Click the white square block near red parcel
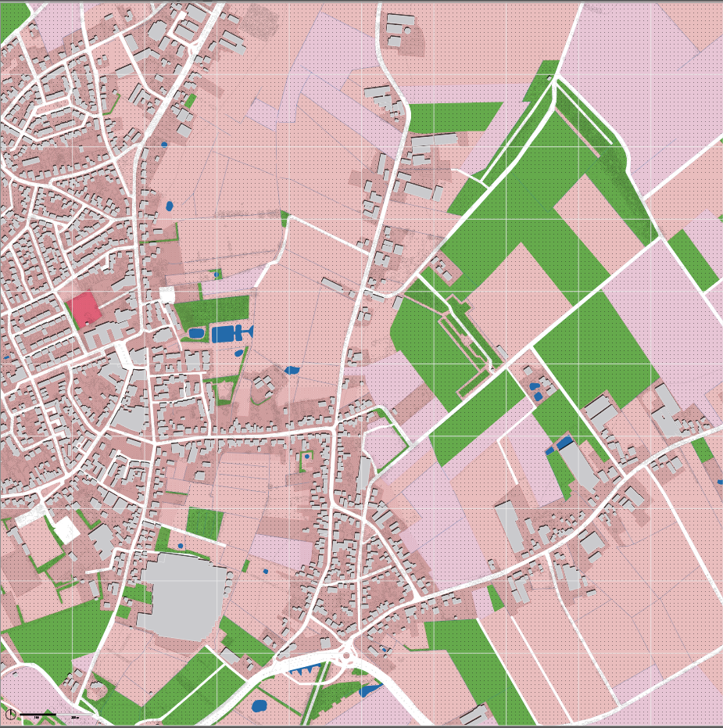 [x=166, y=295]
